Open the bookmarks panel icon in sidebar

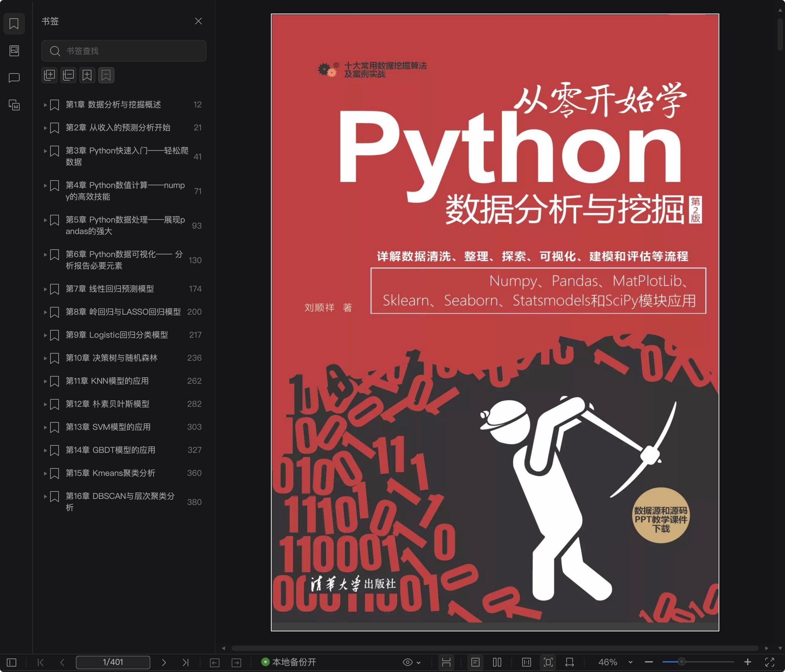[x=14, y=23]
